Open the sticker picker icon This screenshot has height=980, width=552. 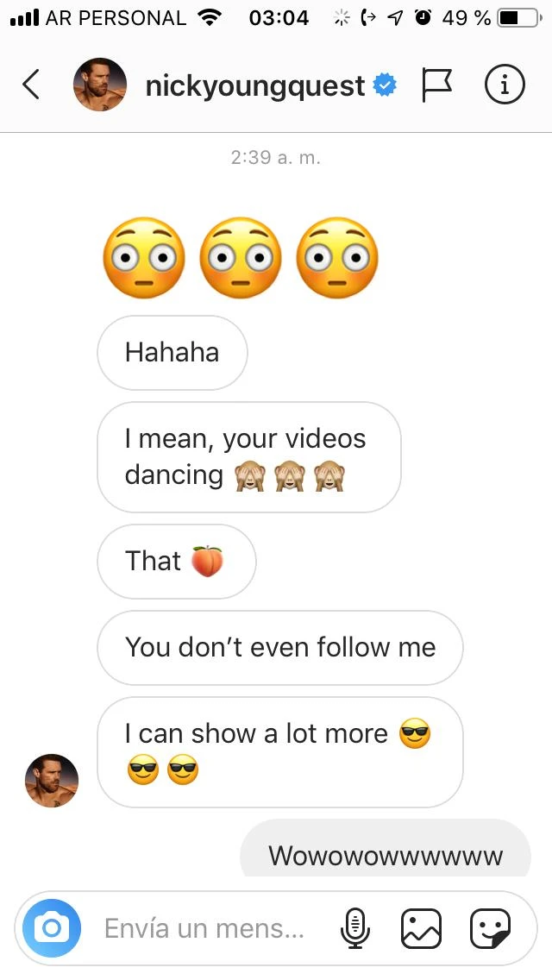coord(490,928)
